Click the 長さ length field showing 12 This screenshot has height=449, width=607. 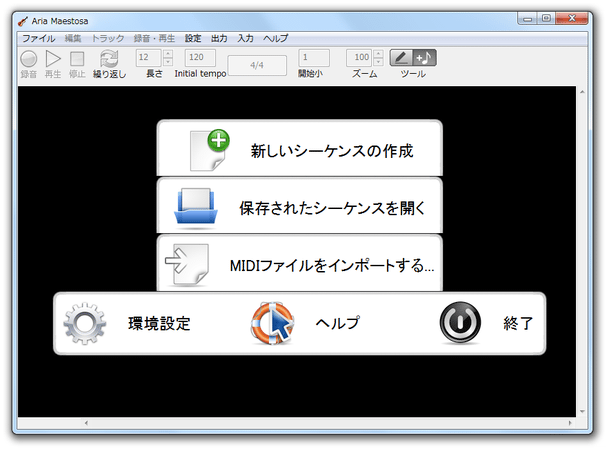(x=148, y=57)
